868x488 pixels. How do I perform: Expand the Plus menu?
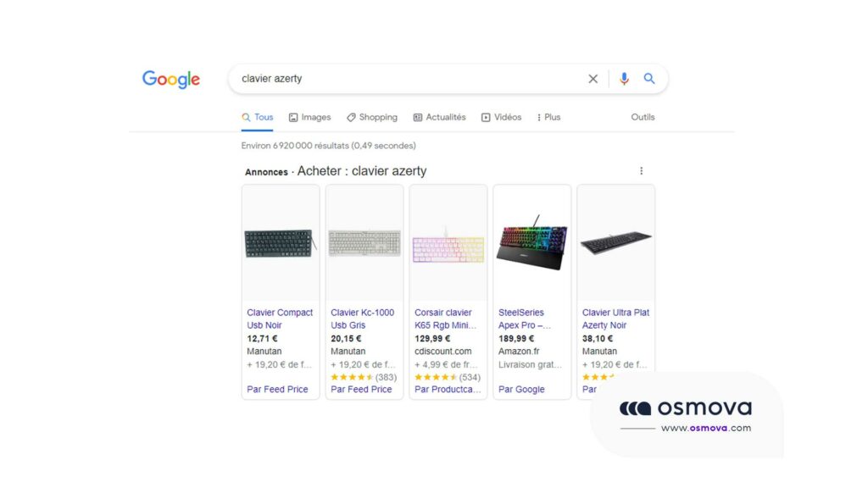(x=548, y=117)
